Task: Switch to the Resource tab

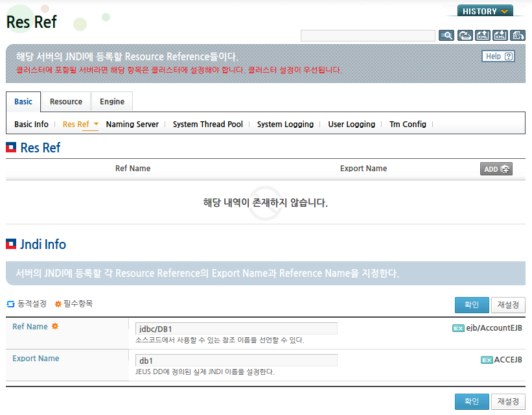Action: (66, 102)
